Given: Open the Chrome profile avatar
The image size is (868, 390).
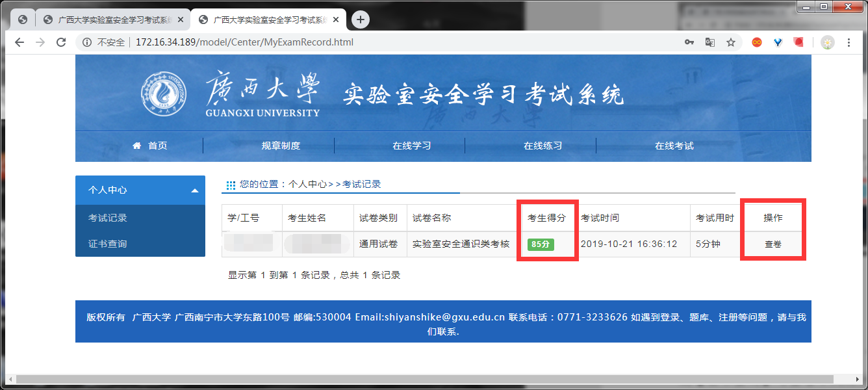Looking at the screenshot, I should coord(828,42).
